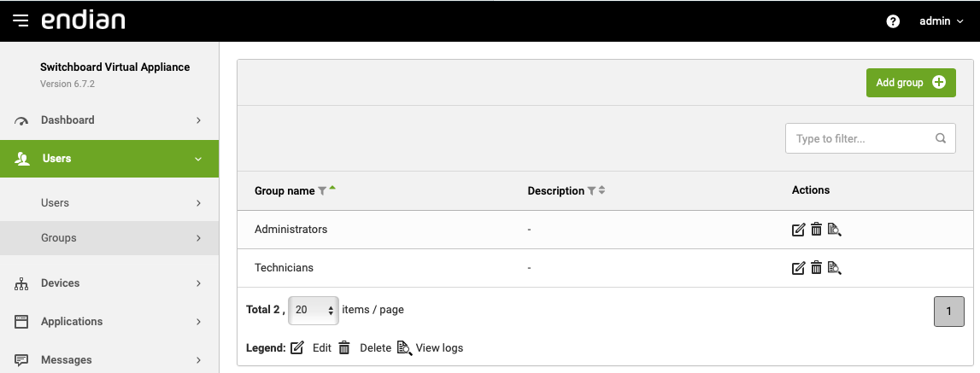Click the hamburger menu icon
This screenshot has width=980, height=373.
click(21, 20)
